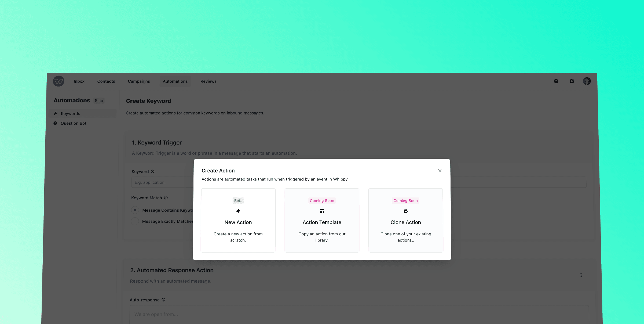Click the user profile avatar
Image resolution: width=644 pixels, height=324 pixels.
pos(587,81)
